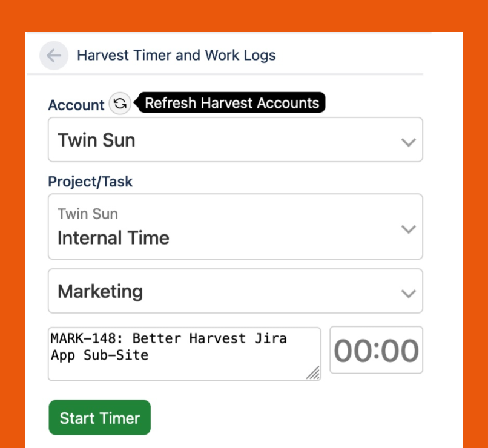
Task: Click the gray Twin Sun client name
Action: pos(88,214)
